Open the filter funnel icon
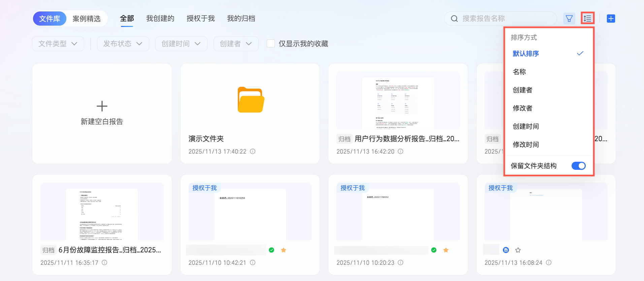This screenshot has height=281, width=644. (569, 19)
